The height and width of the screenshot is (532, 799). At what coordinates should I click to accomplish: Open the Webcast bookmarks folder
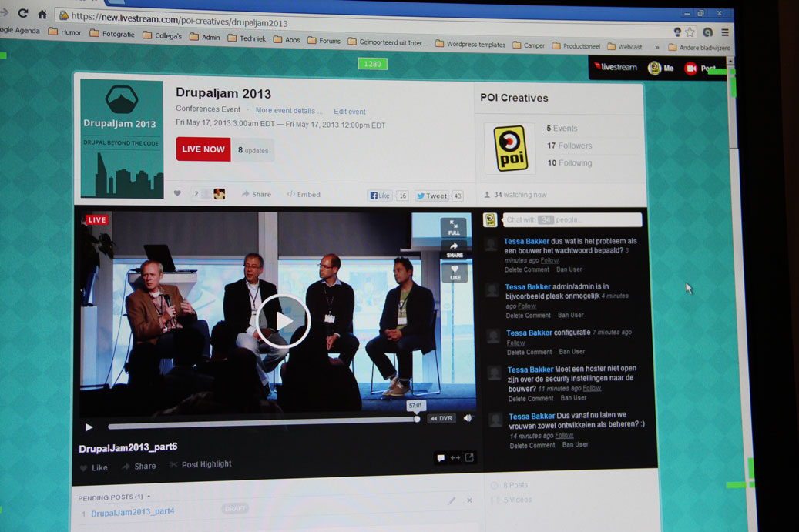pos(625,46)
